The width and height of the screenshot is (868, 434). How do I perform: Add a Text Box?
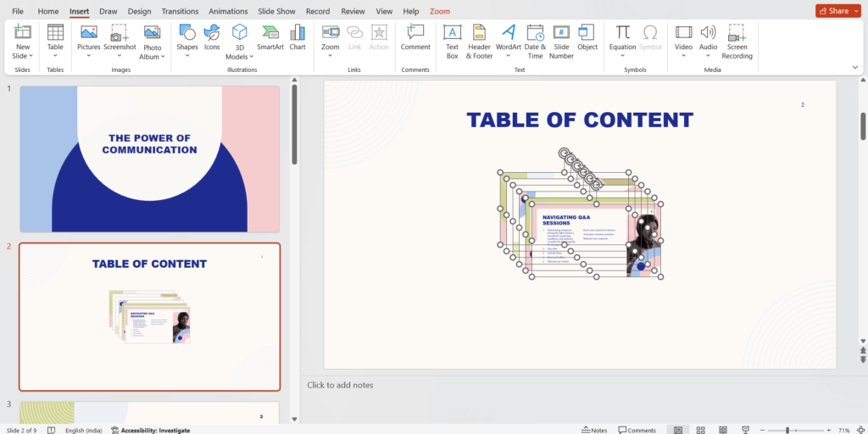pyautogui.click(x=452, y=40)
